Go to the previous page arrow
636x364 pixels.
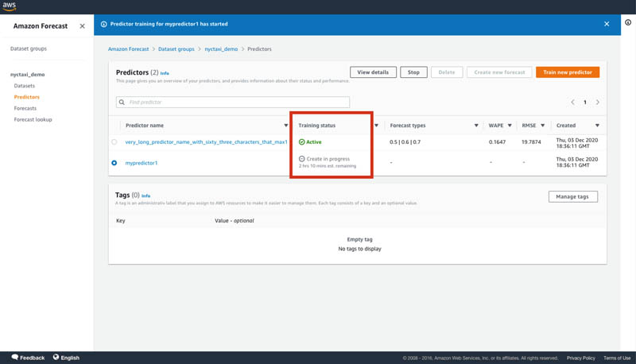pos(572,103)
